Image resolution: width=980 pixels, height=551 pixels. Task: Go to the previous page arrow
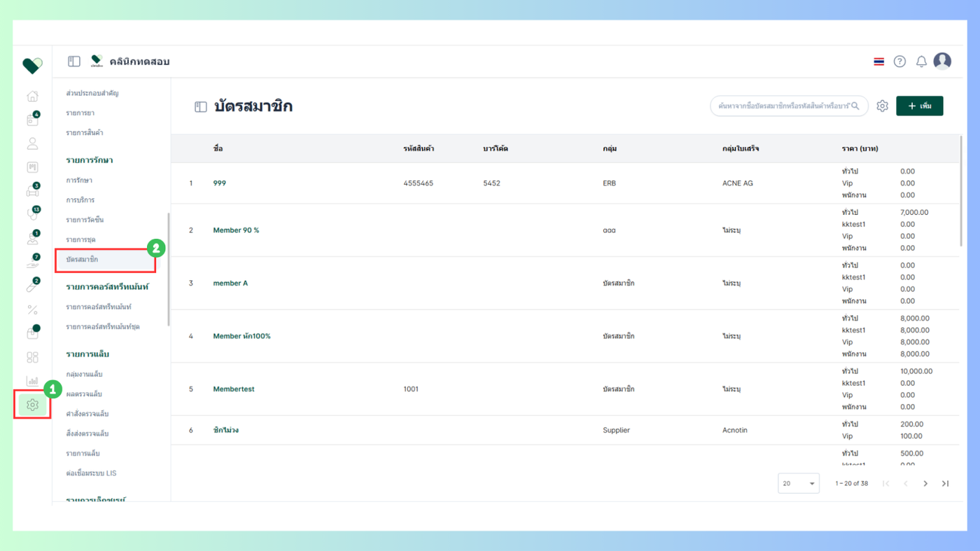coord(906,484)
